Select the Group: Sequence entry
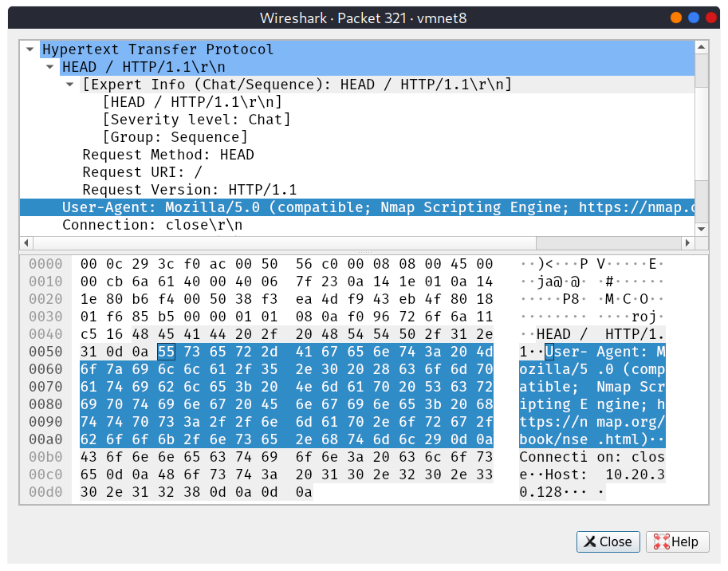 coord(175,137)
